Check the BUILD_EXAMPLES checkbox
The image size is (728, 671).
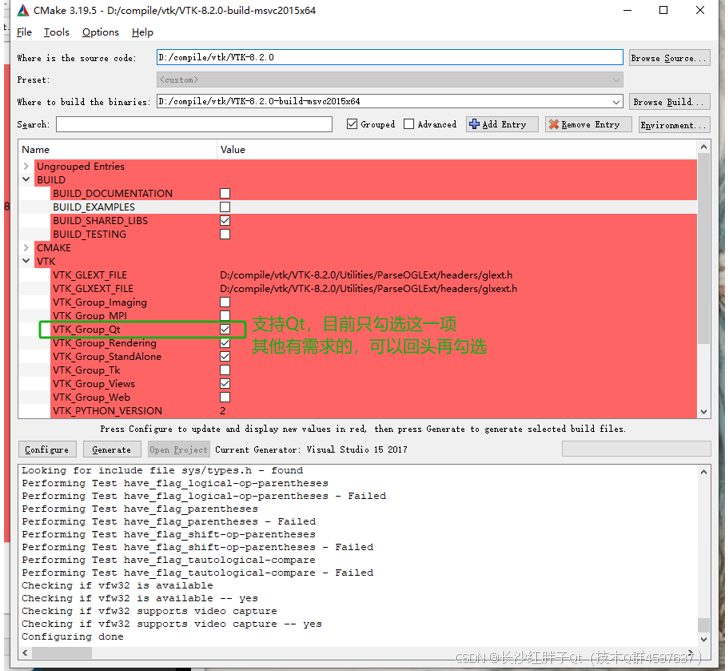[x=225, y=207]
